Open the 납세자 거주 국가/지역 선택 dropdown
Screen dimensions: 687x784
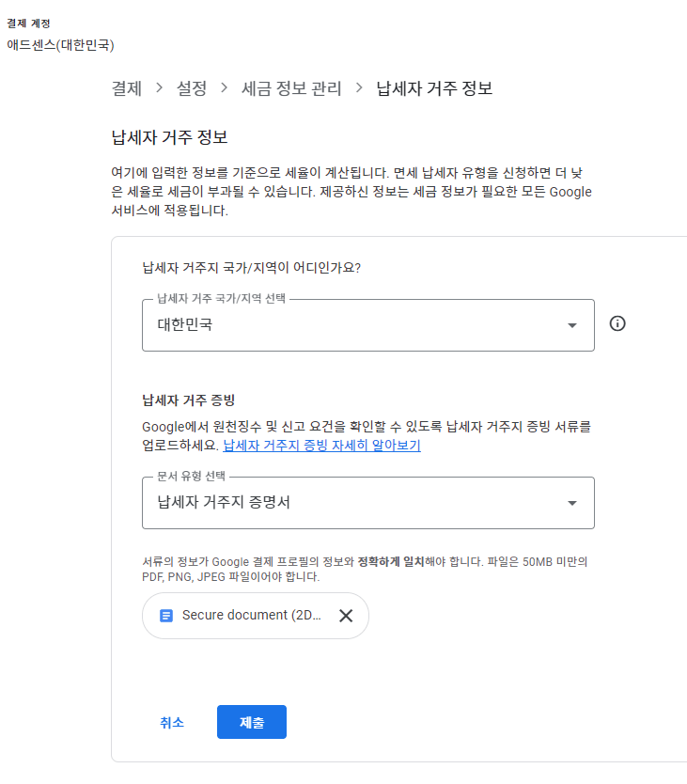click(x=367, y=325)
